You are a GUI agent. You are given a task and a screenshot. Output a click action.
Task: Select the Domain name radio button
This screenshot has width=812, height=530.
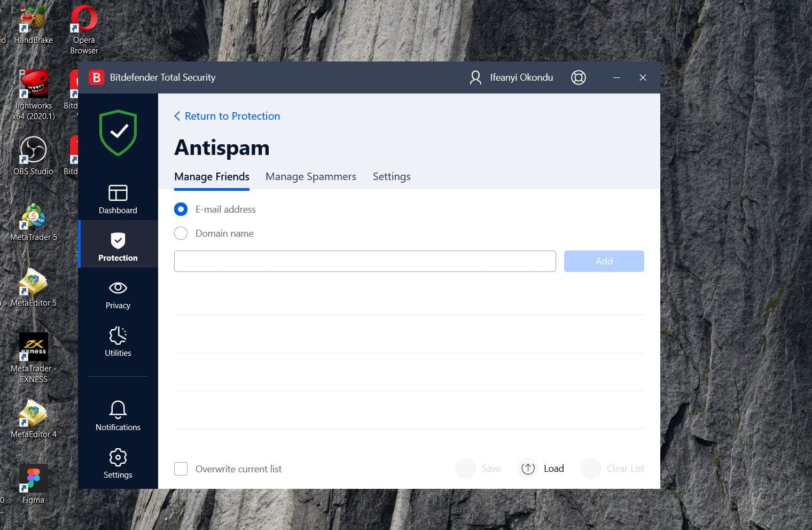point(181,233)
